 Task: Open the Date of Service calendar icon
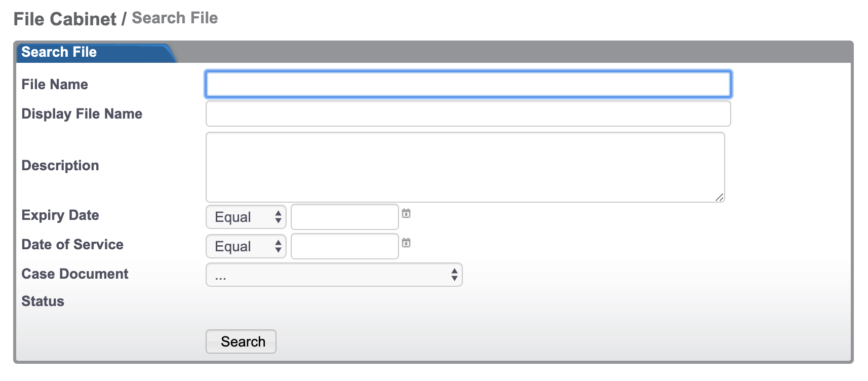pyautogui.click(x=406, y=243)
